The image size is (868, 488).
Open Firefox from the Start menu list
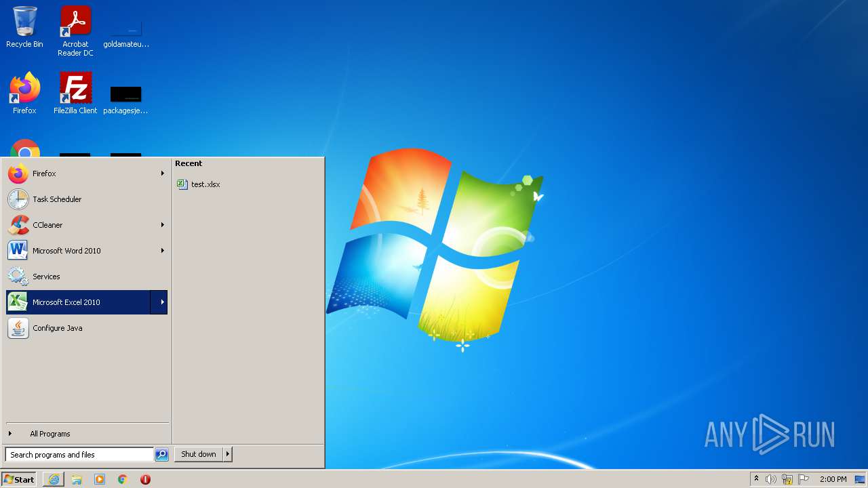pos(87,174)
